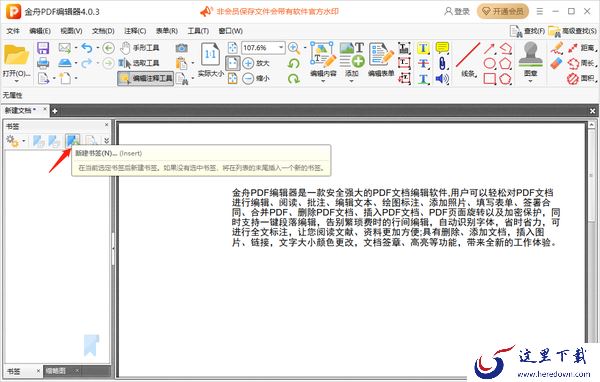600x382 pixels.
Task: Click the 开通会员 membership button
Action: tap(503, 11)
